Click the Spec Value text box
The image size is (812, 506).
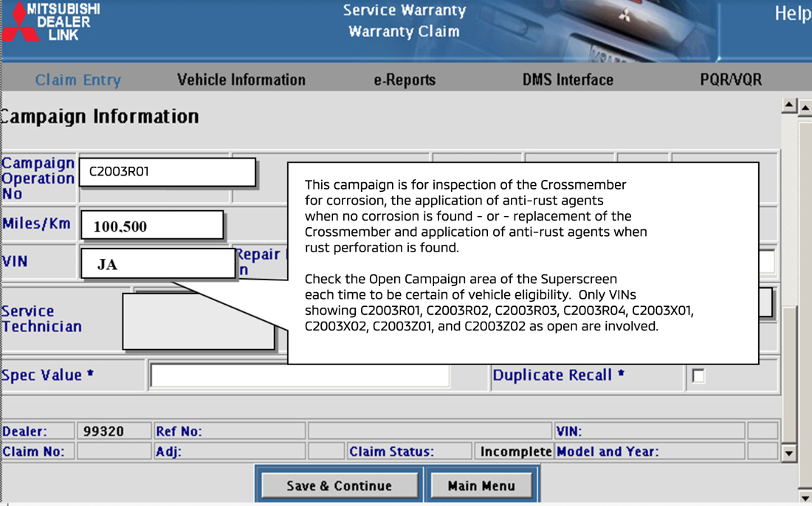point(299,375)
